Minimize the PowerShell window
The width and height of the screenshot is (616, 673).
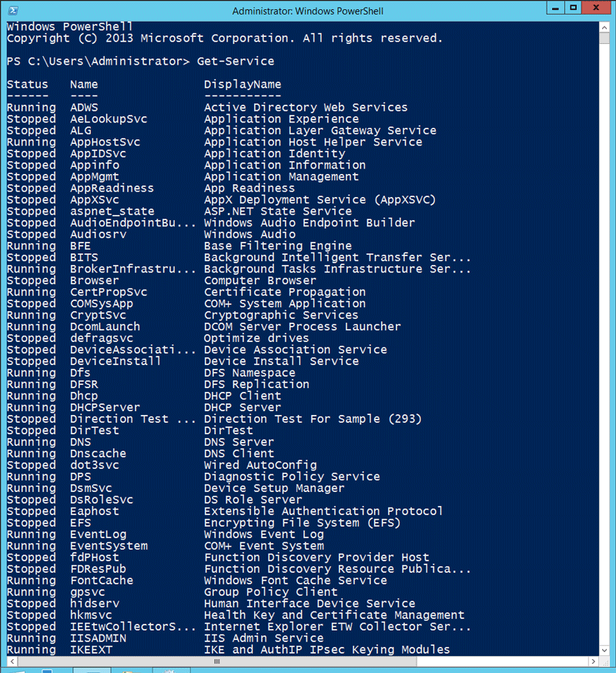555,8
